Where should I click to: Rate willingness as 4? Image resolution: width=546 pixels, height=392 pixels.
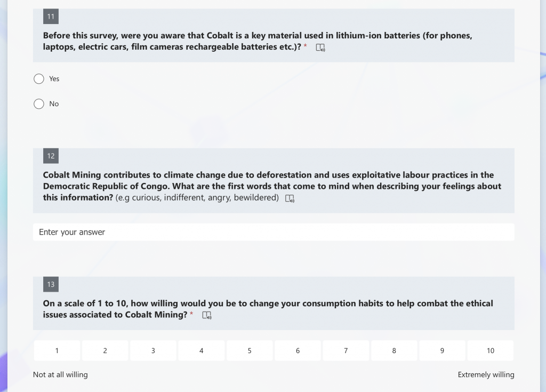click(201, 350)
